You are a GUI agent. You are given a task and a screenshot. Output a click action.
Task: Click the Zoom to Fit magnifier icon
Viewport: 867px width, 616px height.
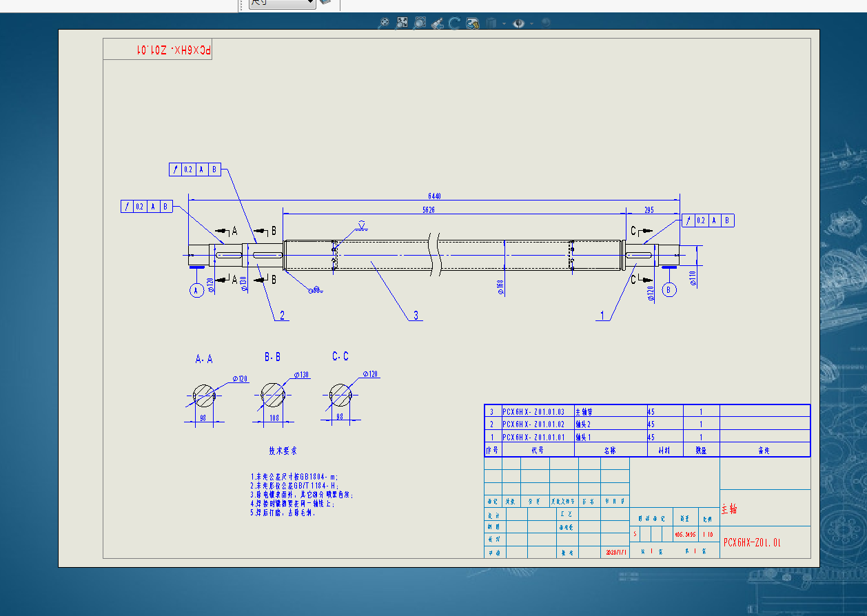click(x=384, y=23)
